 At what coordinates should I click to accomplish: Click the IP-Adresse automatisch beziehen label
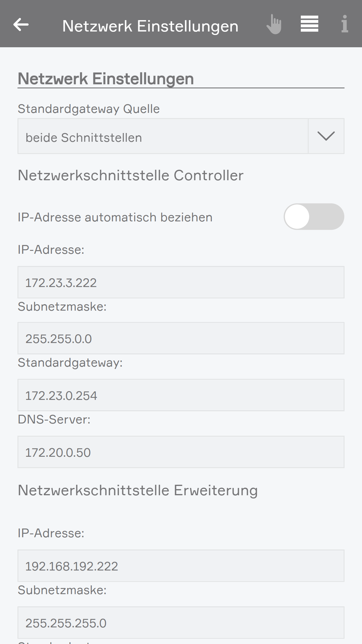(115, 217)
